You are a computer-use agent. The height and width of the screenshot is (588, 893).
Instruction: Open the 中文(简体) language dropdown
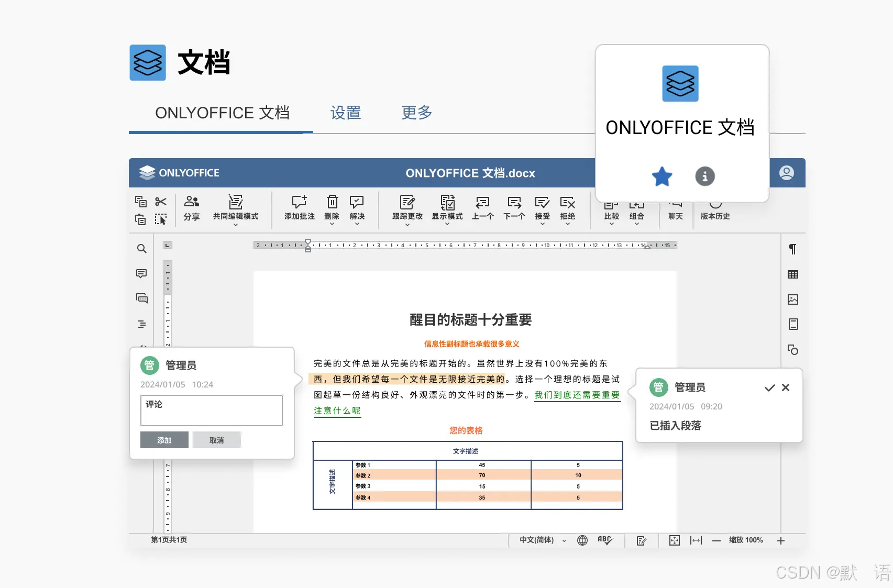pyautogui.click(x=543, y=540)
